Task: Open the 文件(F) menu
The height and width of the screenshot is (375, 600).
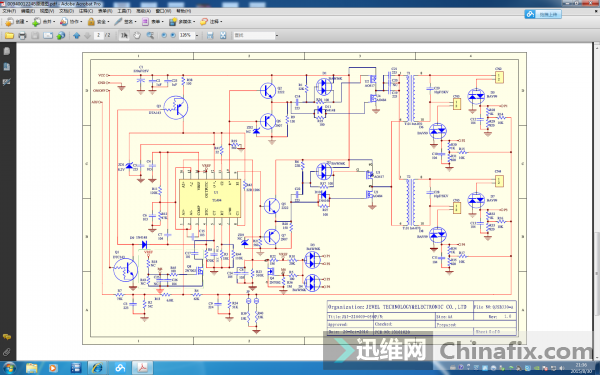Action: click(x=9, y=11)
